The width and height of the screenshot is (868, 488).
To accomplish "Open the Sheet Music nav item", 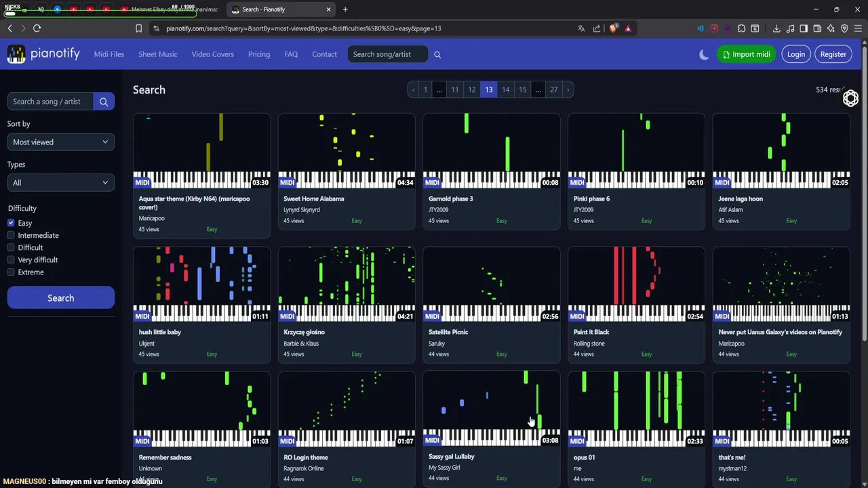I will (x=158, y=54).
